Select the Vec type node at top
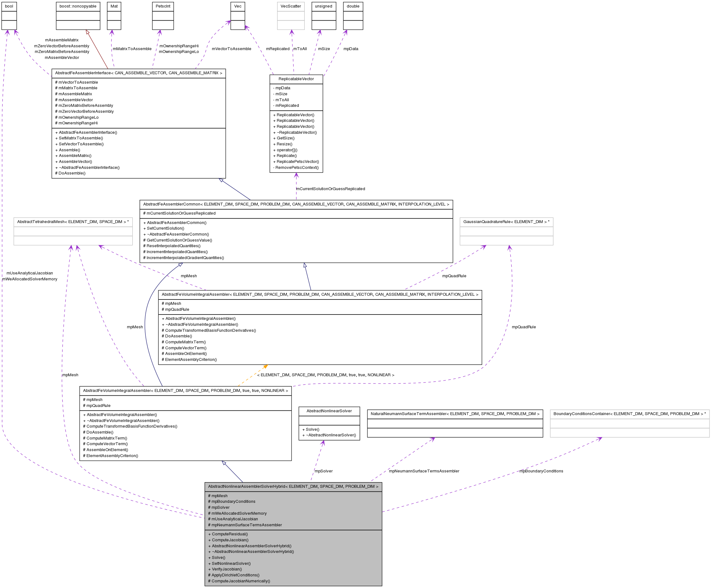711x588 pixels. coord(238,6)
